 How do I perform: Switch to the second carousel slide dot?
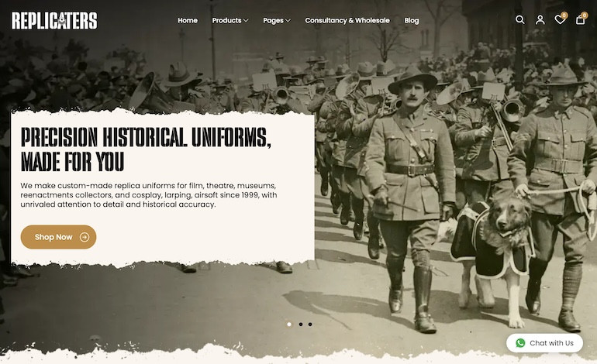coord(300,325)
